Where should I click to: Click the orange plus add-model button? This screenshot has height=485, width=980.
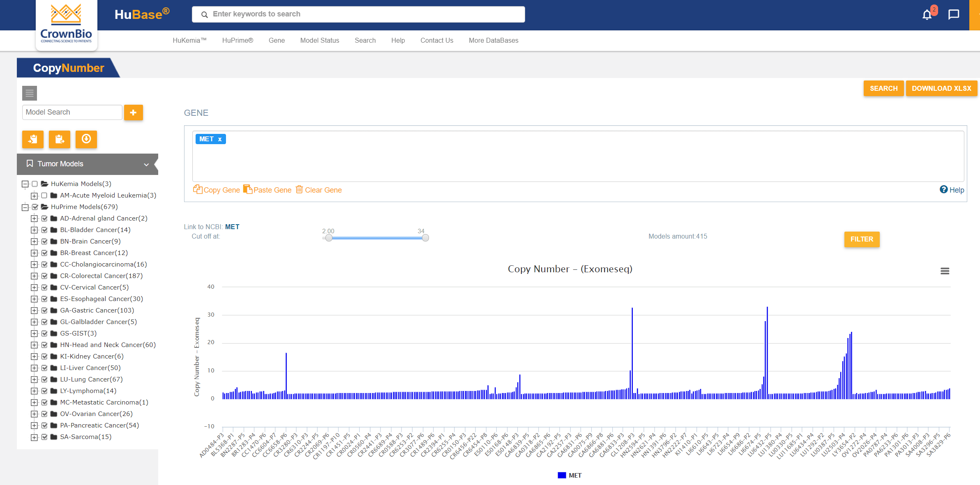[x=133, y=113]
